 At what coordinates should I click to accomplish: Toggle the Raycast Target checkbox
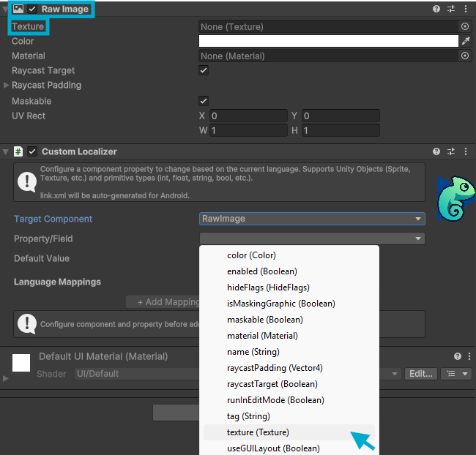tap(204, 70)
